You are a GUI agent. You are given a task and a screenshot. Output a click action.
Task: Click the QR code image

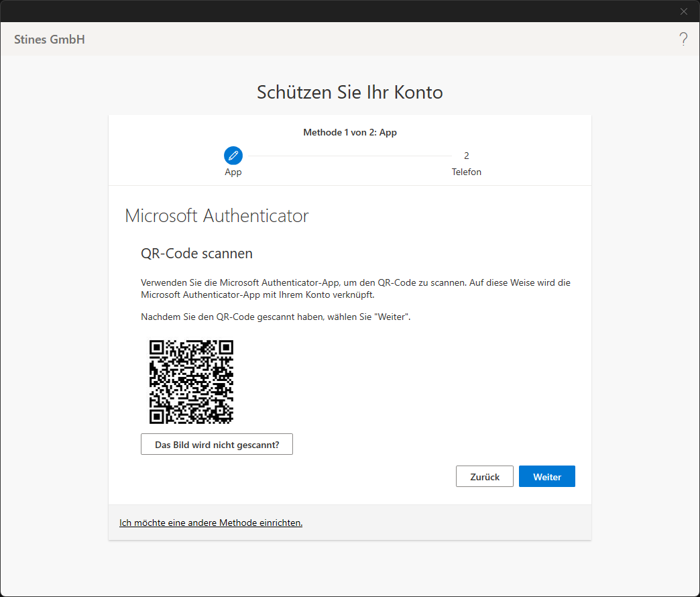[x=191, y=382]
